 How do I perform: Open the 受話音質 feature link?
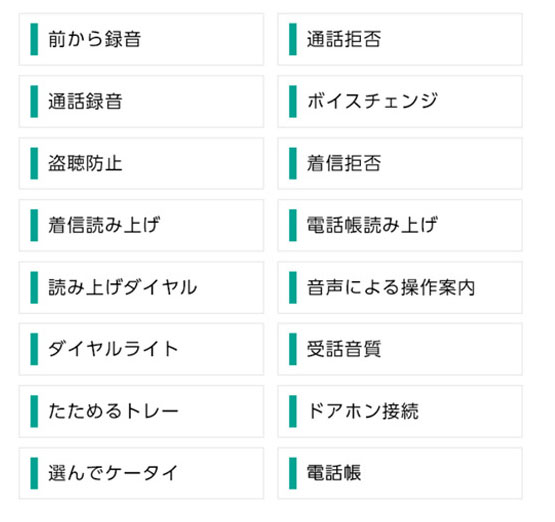400,349
